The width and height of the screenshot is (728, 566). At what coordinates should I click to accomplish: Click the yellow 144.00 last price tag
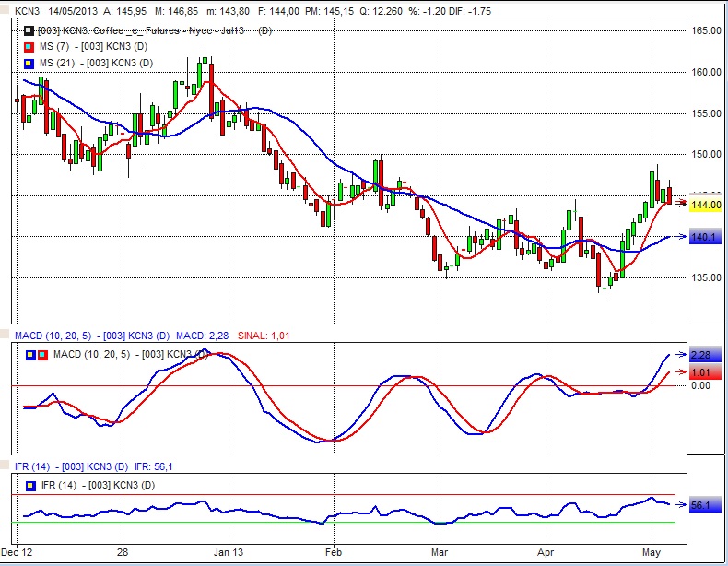click(705, 205)
